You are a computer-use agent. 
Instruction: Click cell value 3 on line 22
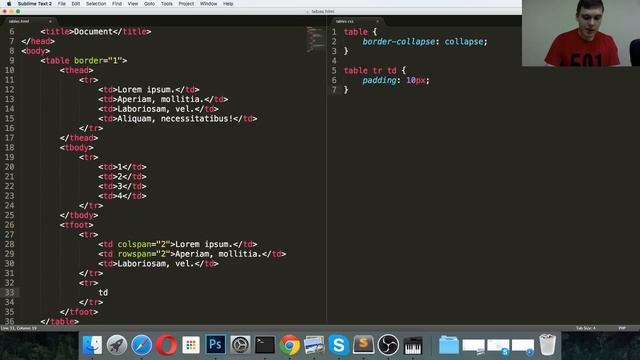pyautogui.click(x=120, y=186)
